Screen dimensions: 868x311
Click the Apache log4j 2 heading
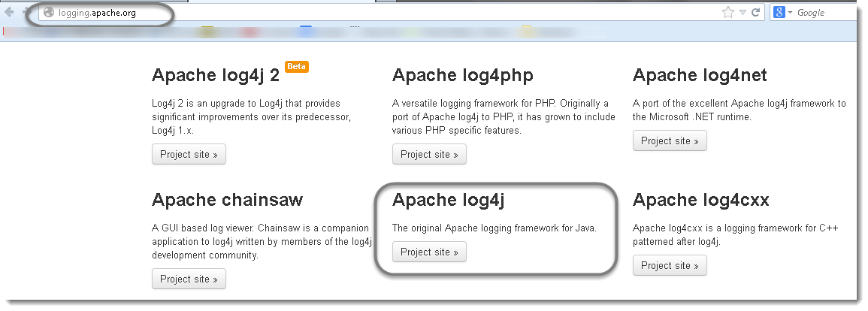click(216, 75)
